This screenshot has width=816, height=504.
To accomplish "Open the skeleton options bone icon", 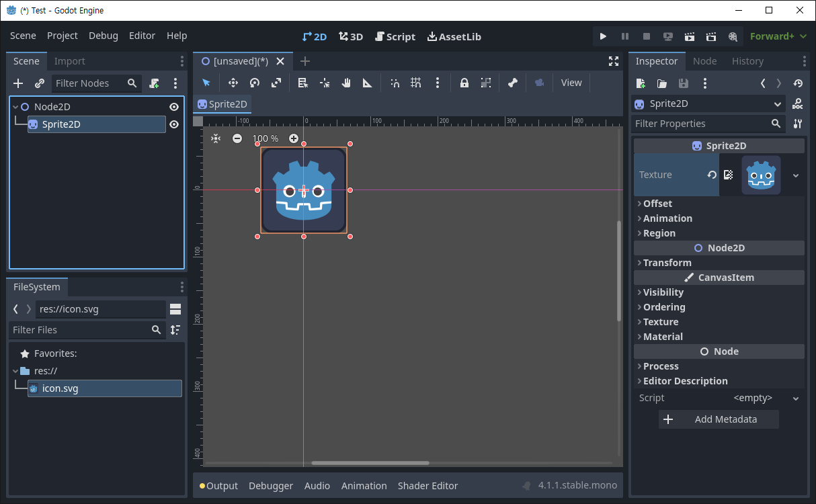I will coord(513,83).
